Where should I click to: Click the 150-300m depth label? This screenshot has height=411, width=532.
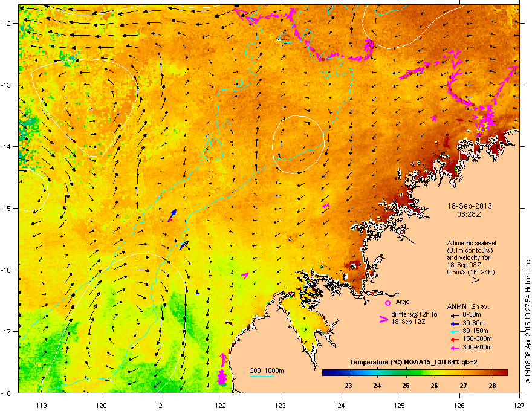pos(477,338)
